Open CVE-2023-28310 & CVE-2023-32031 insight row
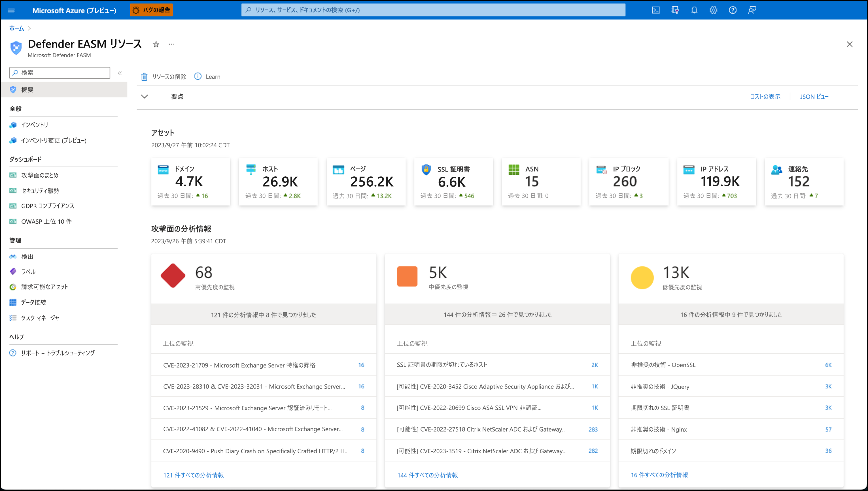 [x=264, y=387]
